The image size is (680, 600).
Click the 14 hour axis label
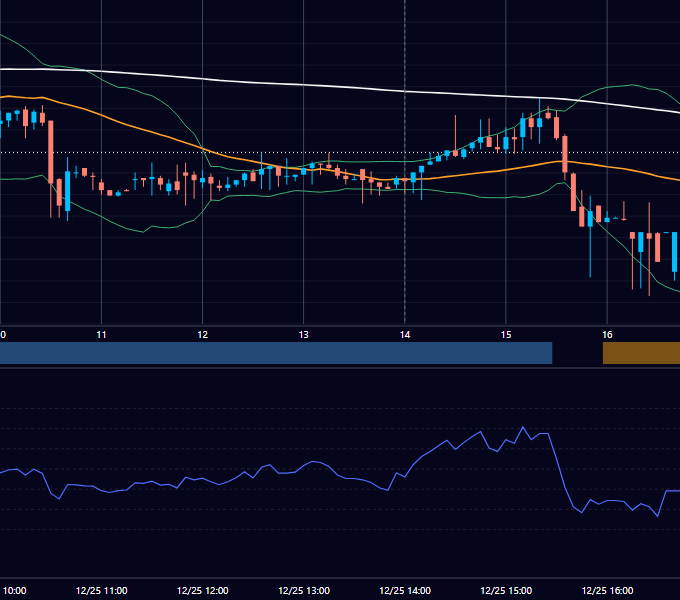tap(405, 335)
